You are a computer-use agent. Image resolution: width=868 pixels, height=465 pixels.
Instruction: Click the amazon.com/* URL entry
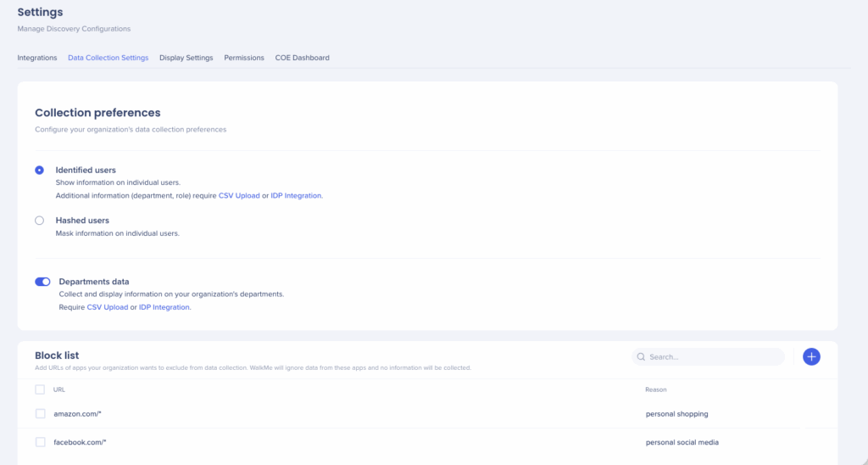coord(77,414)
